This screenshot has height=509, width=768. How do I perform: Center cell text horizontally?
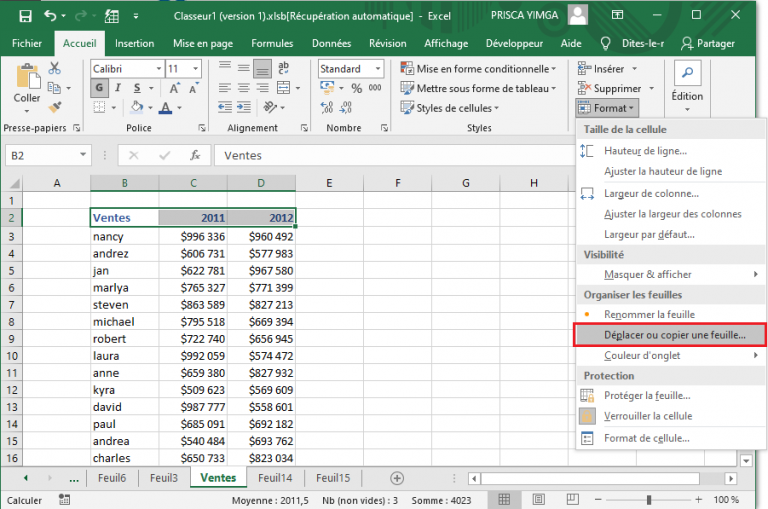[243, 88]
